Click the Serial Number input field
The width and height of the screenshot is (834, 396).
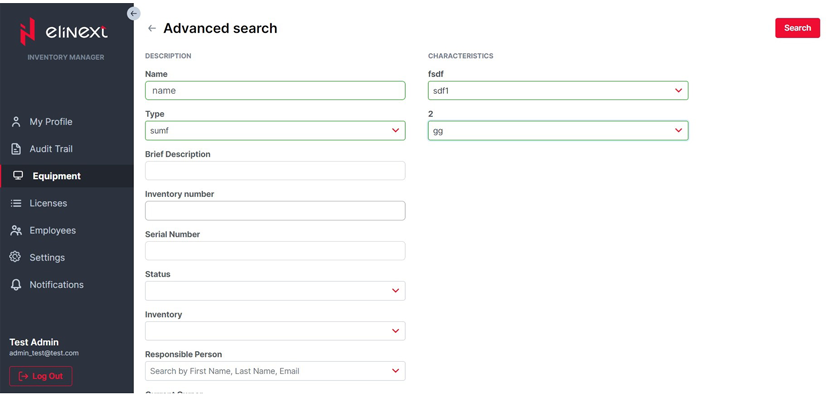point(275,251)
